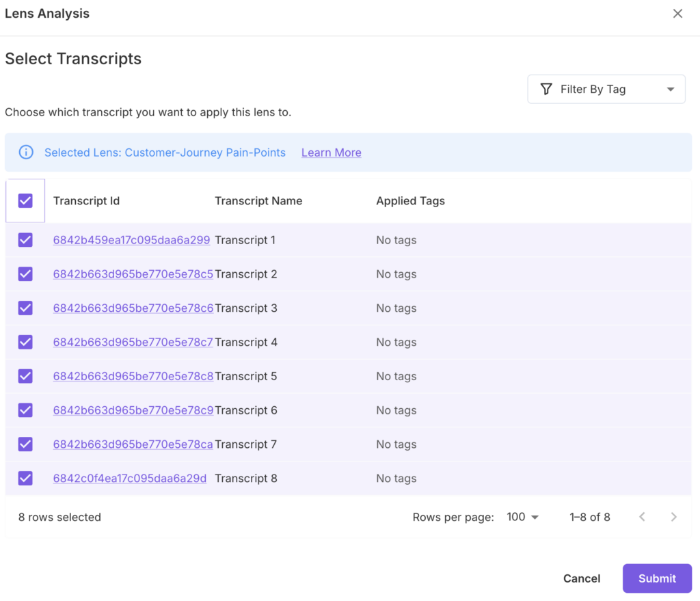The height and width of the screenshot is (601, 700).
Task: Open transcript ID 6842b459ea17c095daa6a299
Action: [x=131, y=240]
